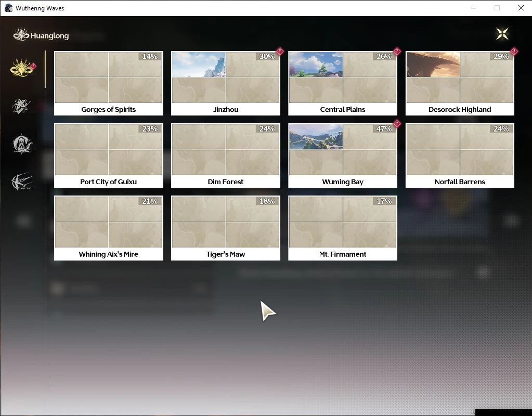Select the gold Huanglong dragon emblem tab
Image resolution: width=532 pixels, height=416 pixels.
(x=22, y=69)
